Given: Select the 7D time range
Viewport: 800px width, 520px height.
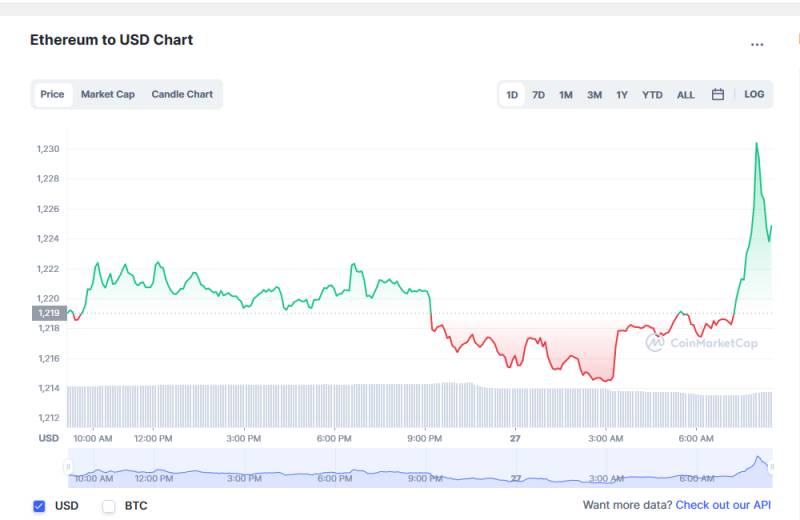Looking at the screenshot, I should tap(538, 95).
